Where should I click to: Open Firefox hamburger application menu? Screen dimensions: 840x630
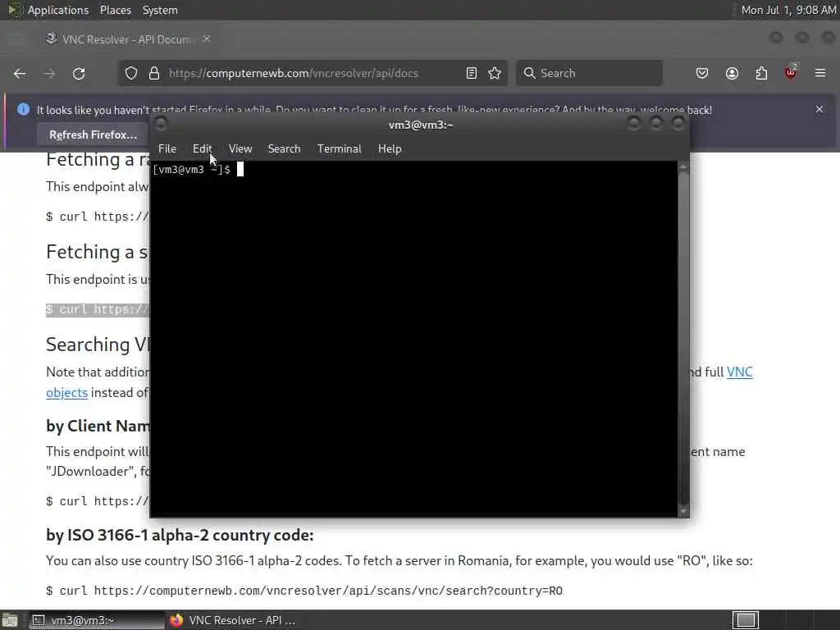[820, 73]
